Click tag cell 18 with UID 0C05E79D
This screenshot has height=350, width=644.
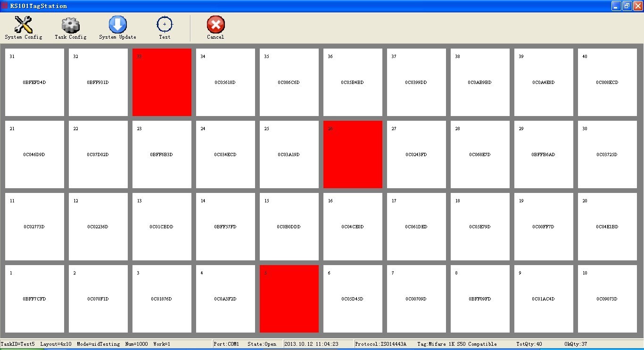pyautogui.click(x=480, y=226)
